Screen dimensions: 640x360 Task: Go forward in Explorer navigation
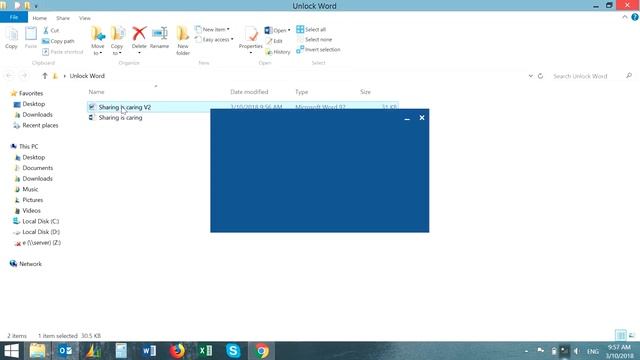tap(24, 76)
